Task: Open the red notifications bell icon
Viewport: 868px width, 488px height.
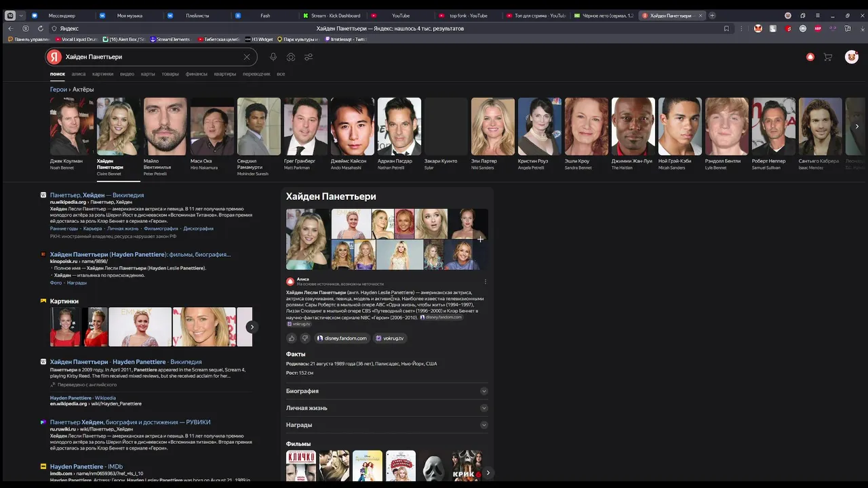Action: point(810,57)
